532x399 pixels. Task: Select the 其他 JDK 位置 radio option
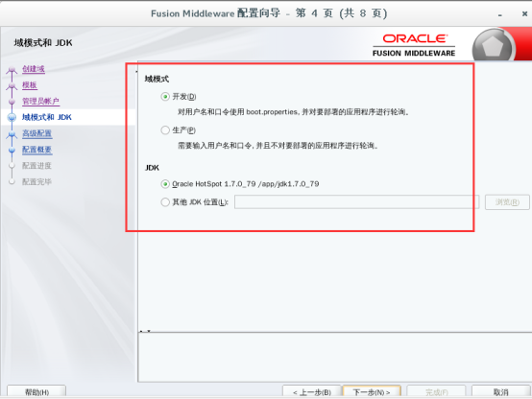165,202
